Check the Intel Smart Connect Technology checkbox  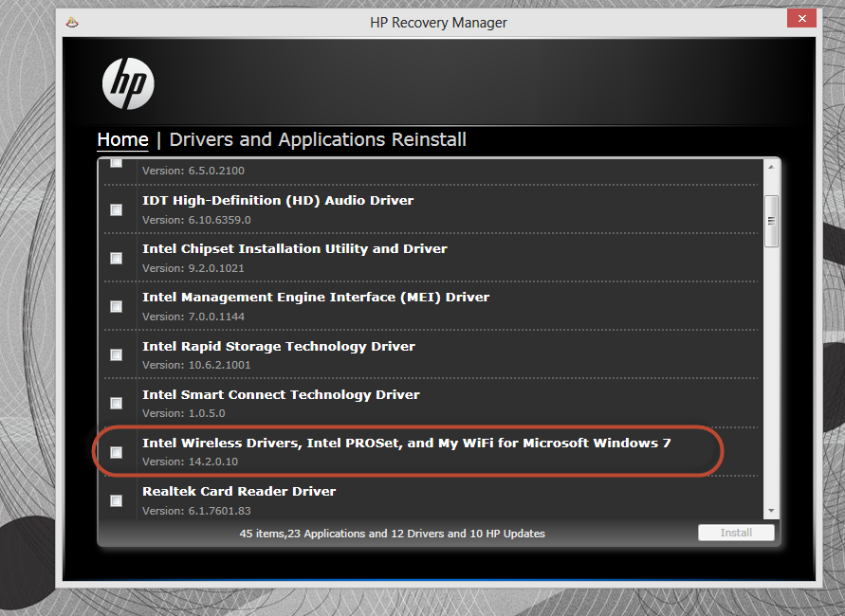tap(116, 403)
